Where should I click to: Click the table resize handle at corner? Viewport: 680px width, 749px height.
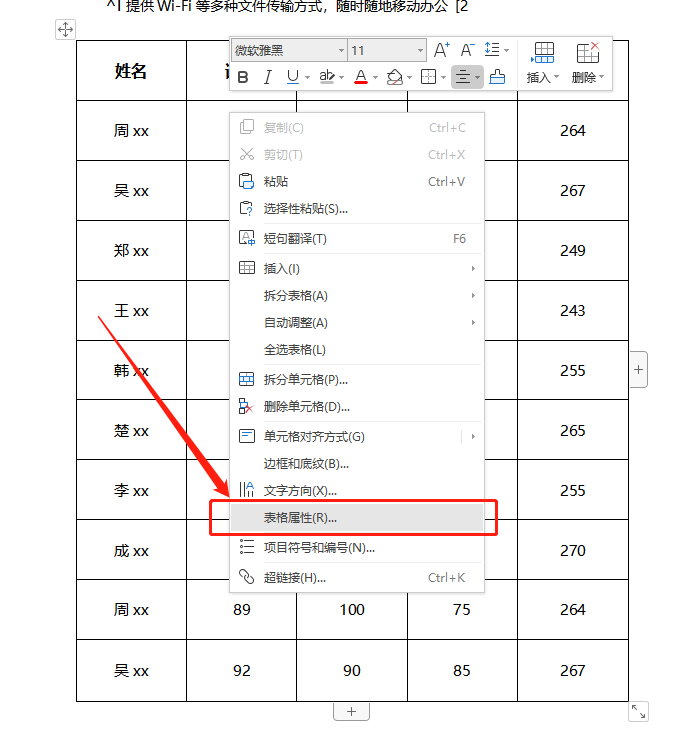click(638, 711)
